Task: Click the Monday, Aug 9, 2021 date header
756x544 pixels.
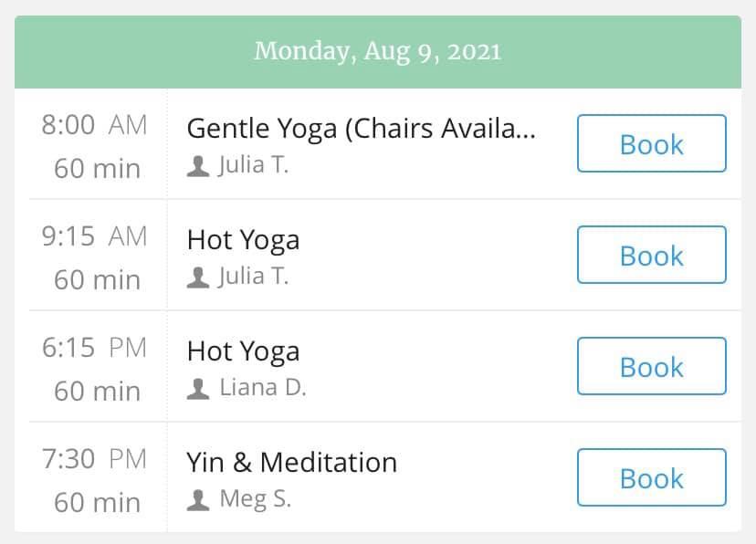Action: pos(377,51)
